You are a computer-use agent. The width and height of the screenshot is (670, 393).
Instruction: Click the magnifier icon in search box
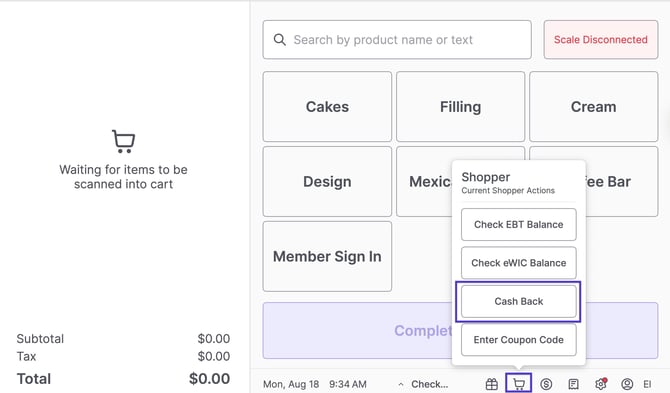pos(279,40)
